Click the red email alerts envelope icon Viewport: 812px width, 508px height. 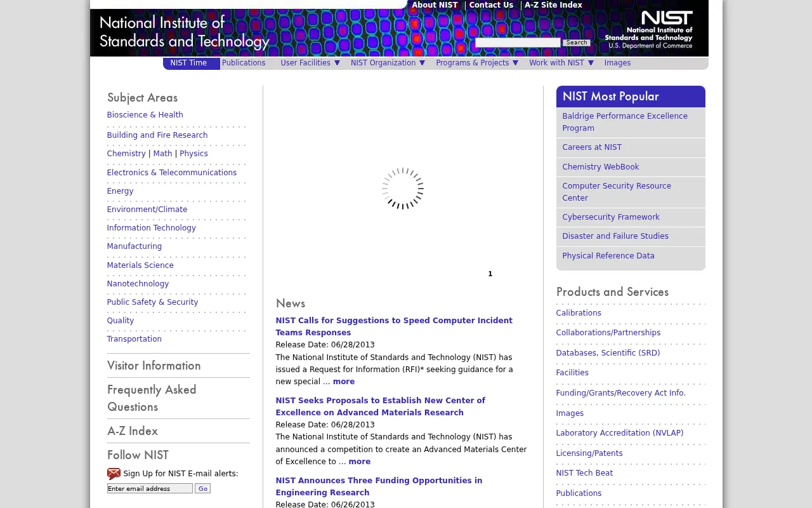pyautogui.click(x=114, y=474)
